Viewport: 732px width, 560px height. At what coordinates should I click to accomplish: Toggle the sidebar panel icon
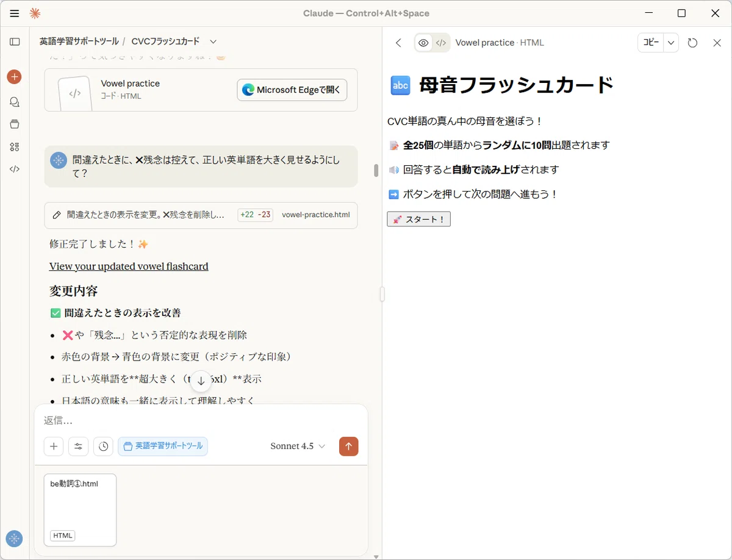[15, 41]
